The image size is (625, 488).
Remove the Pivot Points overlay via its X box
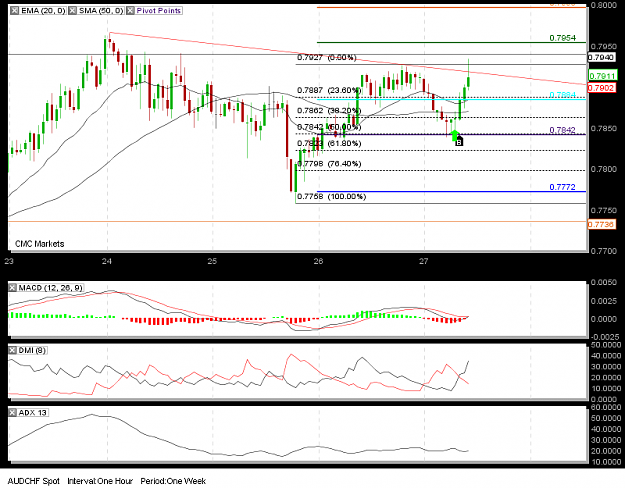click(131, 11)
